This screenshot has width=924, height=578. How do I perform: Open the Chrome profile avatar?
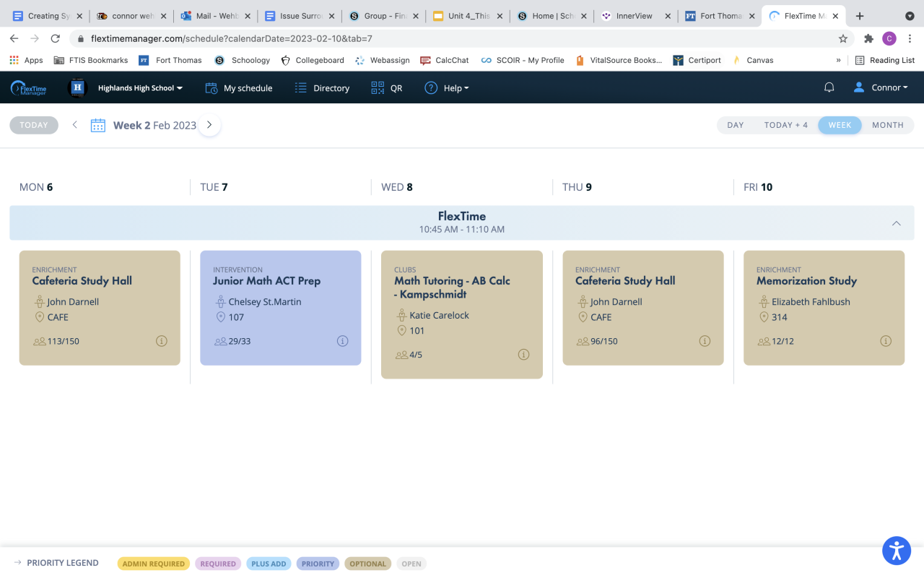tap(889, 38)
